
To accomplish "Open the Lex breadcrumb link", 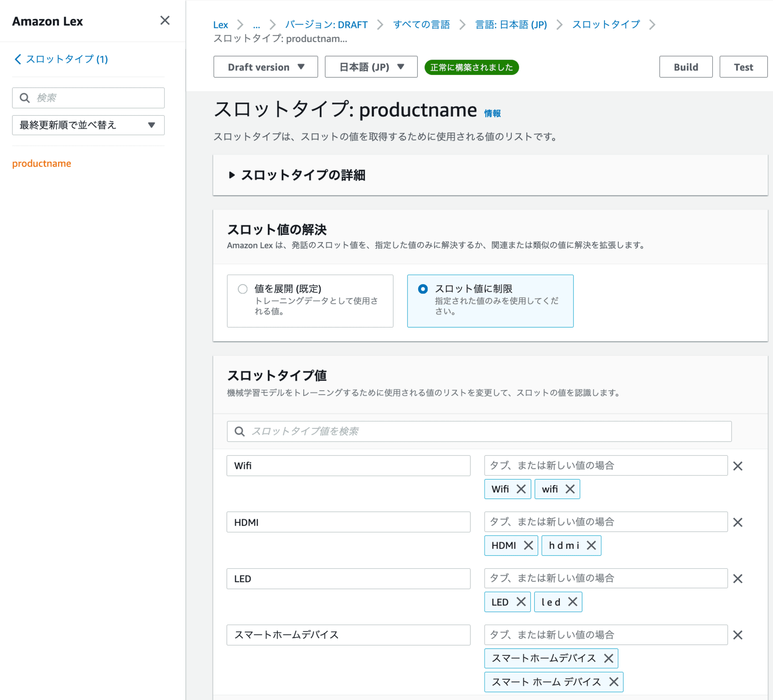I will click(x=220, y=25).
